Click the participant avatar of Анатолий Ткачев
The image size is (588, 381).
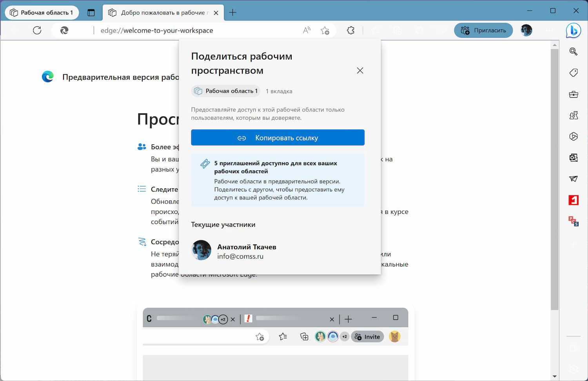click(201, 250)
